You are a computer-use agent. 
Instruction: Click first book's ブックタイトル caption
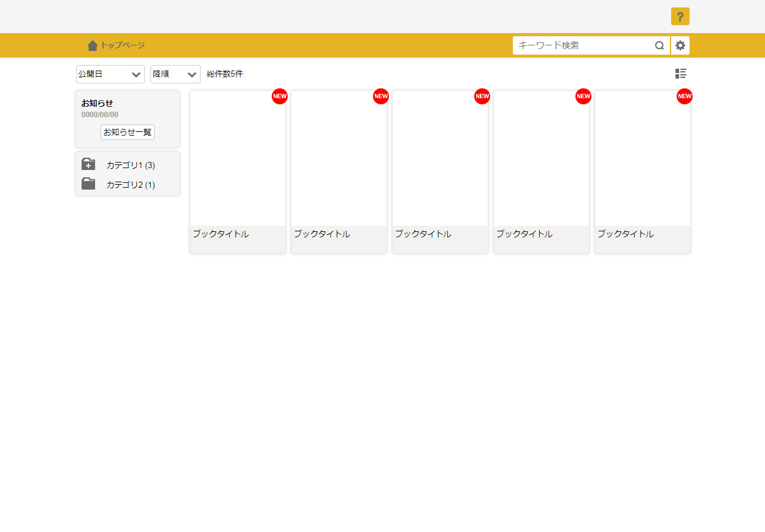coord(221,234)
